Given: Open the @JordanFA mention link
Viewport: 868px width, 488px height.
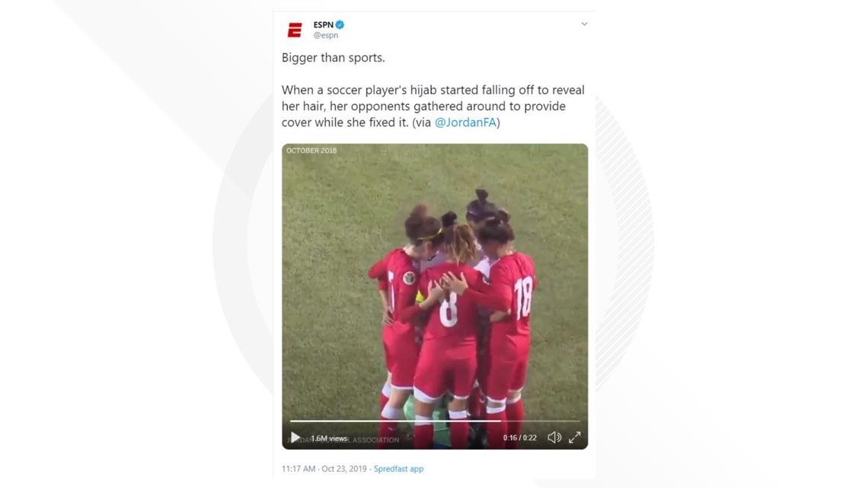Looking at the screenshot, I should (x=465, y=123).
